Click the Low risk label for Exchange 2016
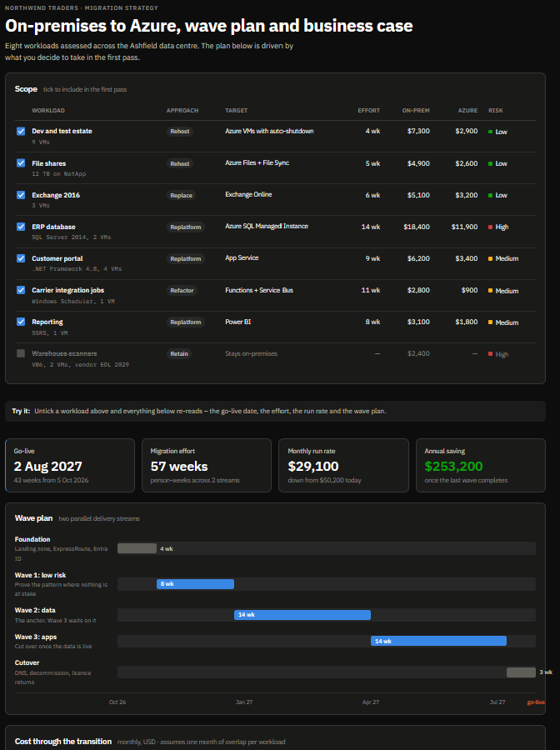 click(x=497, y=195)
